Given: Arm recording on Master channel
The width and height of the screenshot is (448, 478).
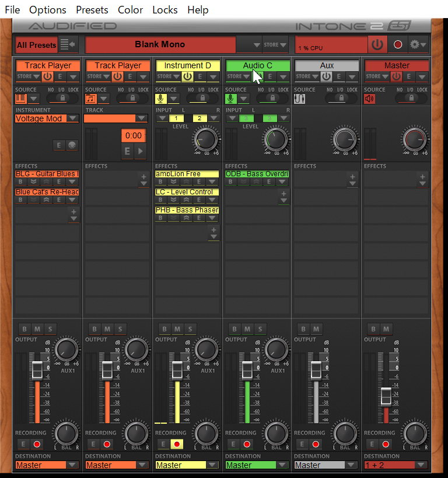Looking at the screenshot, I should point(386,444).
